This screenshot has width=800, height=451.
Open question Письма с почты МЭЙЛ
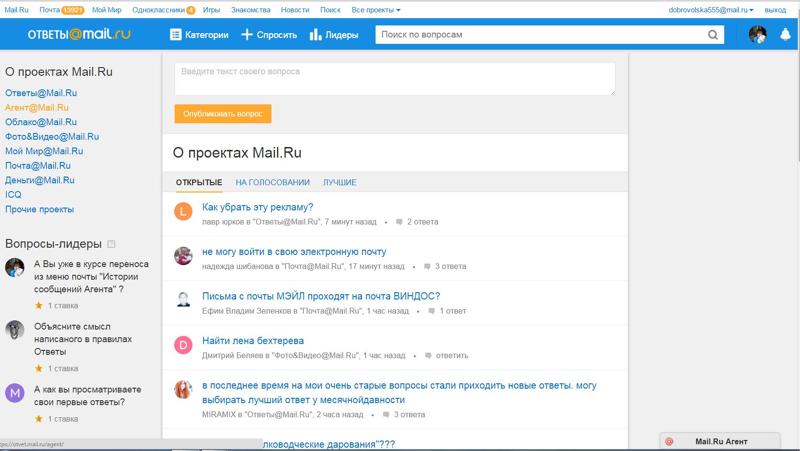(x=321, y=296)
